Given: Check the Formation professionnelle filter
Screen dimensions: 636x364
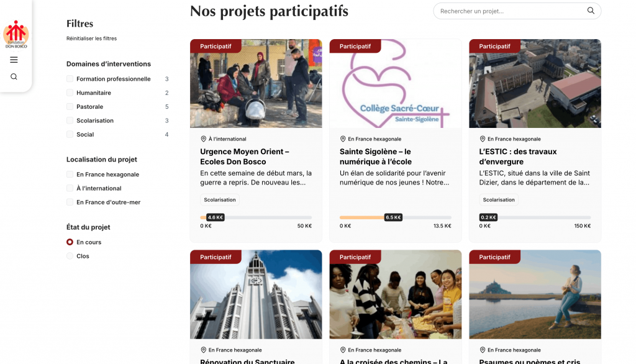Looking at the screenshot, I should 70,79.
